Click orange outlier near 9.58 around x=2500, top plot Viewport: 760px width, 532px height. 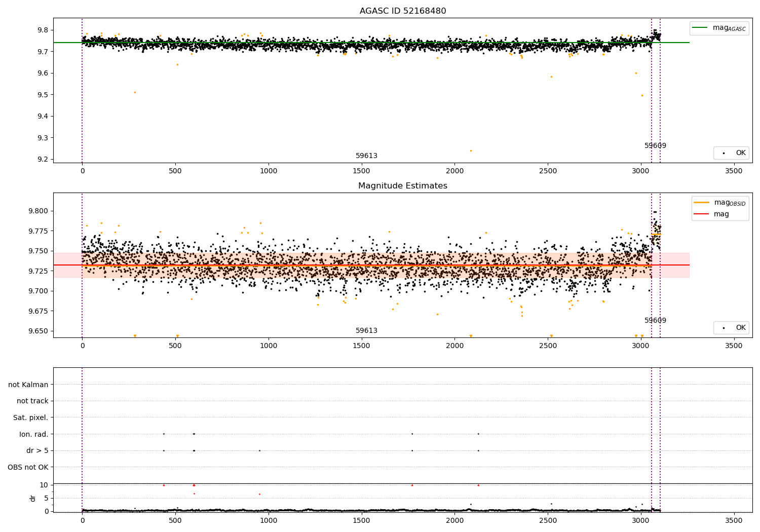pyautogui.click(x=551, y=77)
